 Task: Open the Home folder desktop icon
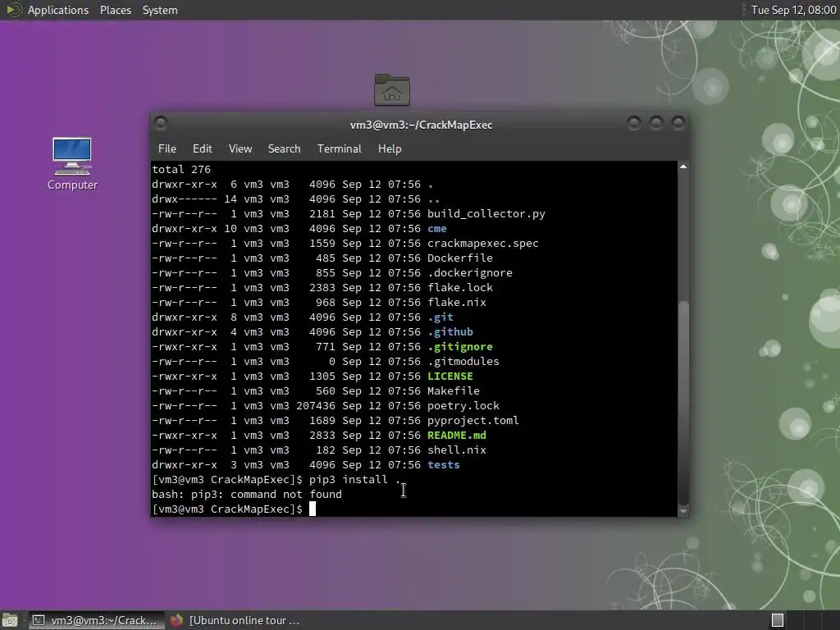[x=391, y=89]
